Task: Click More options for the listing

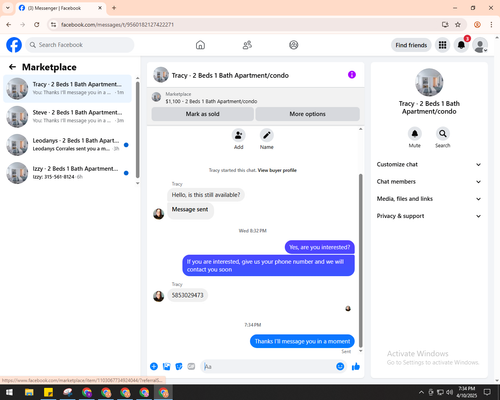Action: pyautogui.click(x=307, y=114)
